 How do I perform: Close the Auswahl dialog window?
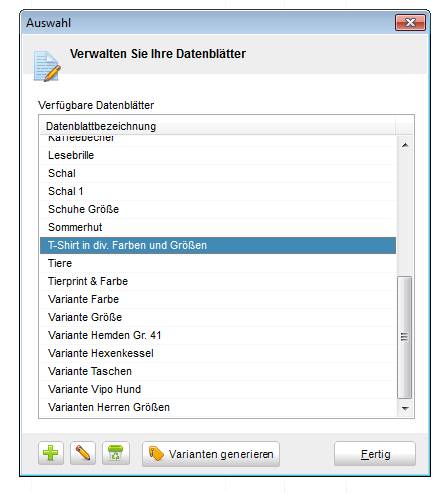click(410, 23)
